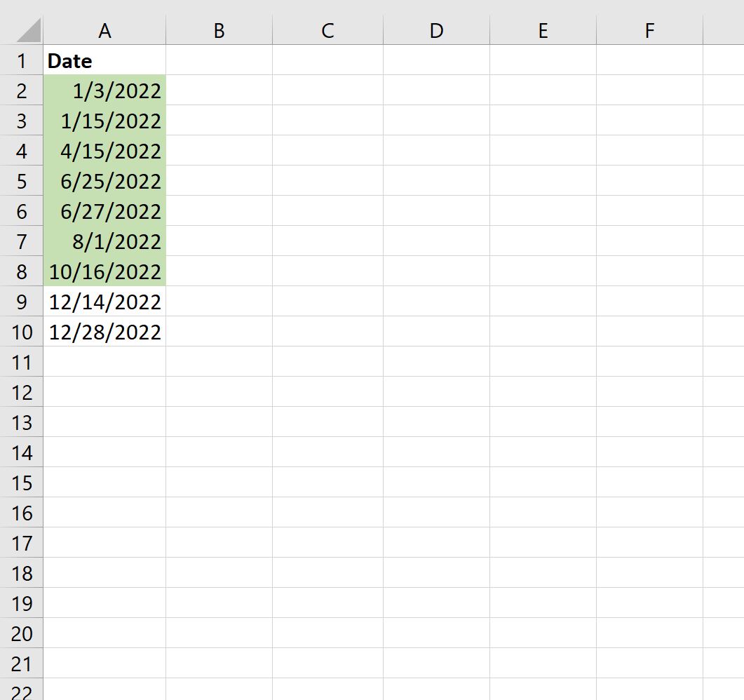Image resolution: width=744 pixels, height=700 pixels.
Task: Click empty cell E14
Action: (x=543, y=452)
